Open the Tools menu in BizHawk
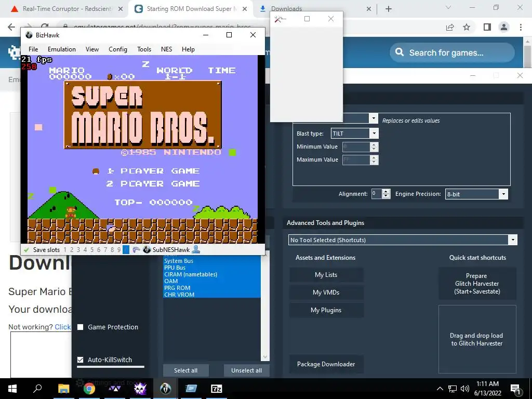The width and height of the screenshot is (532, 399). click(144, 49)
